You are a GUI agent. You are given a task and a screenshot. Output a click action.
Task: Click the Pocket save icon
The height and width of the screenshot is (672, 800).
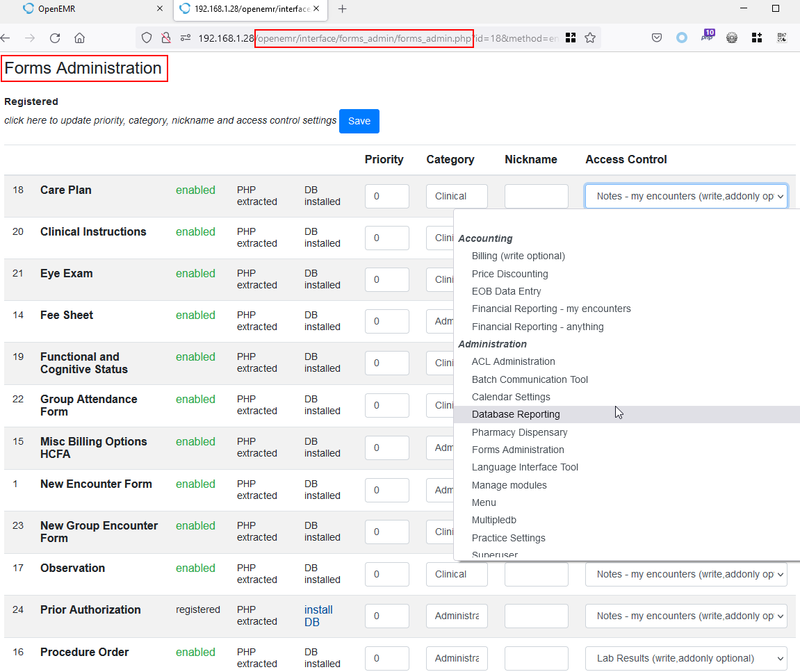[x=657, y=38]
